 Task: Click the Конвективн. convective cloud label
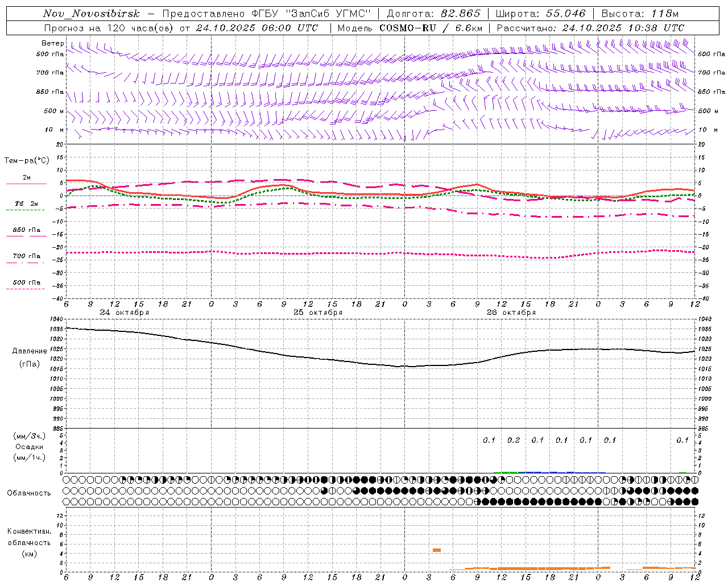coord(29,531)
